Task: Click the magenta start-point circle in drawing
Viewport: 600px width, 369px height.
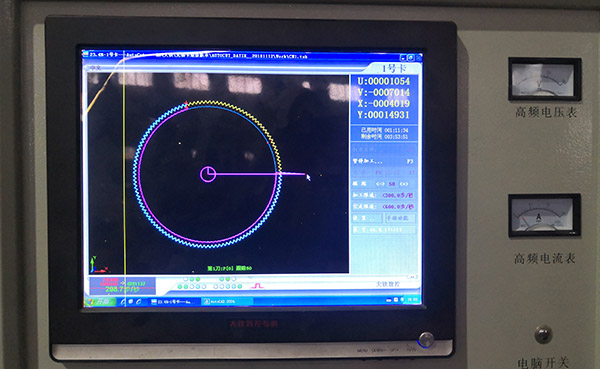Action: tap(208, 174)
